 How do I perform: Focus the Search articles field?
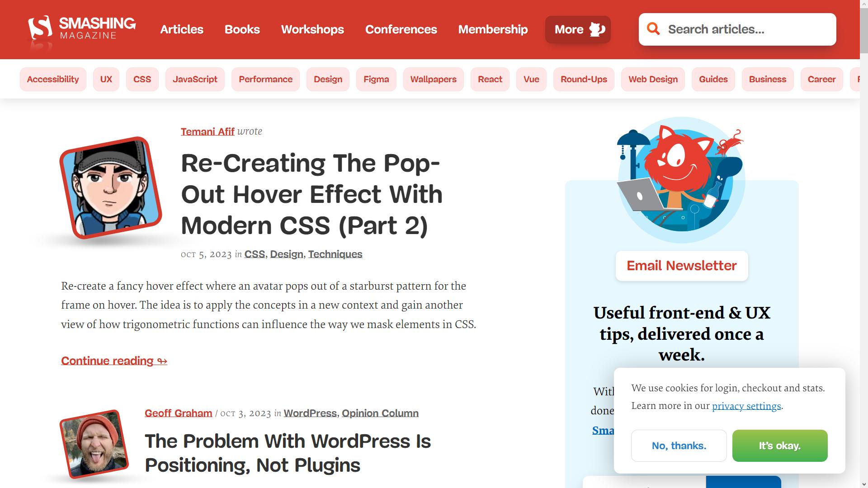[x=737, y=29]
